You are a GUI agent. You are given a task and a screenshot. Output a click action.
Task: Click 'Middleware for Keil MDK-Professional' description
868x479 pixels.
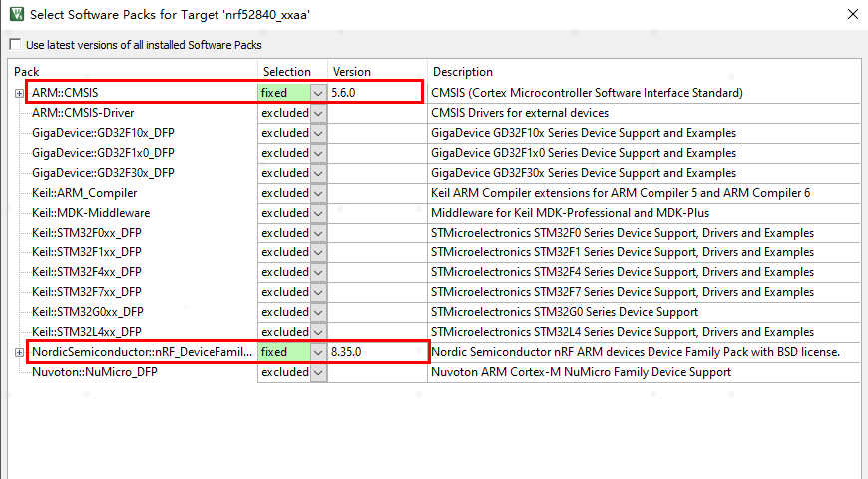[x=570, y=213]
